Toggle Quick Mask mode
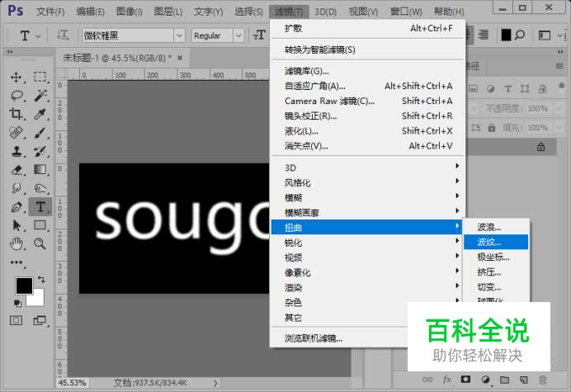The height and width of the screenshot is (392, 571). (x=16, y=320)
